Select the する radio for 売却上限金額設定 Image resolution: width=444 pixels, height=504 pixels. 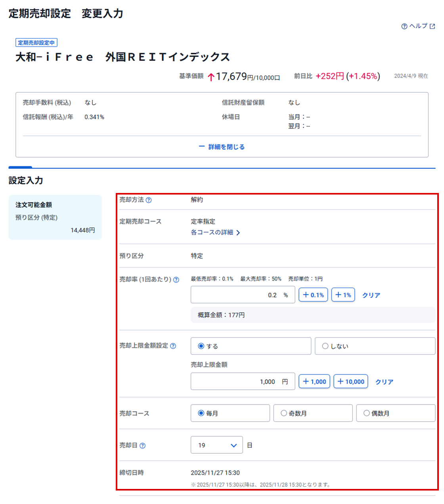tap(201, 346)
